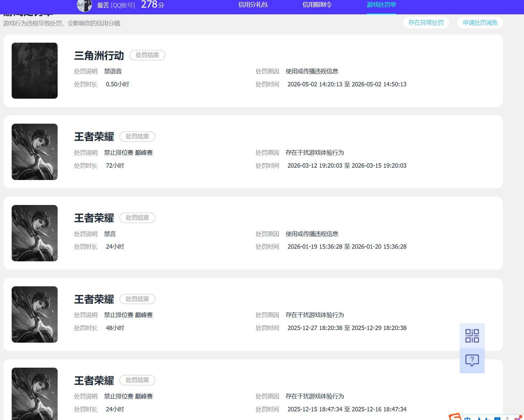Viewport: 524px width, 420px height.
Task: Click the 278分 credit score
Action: point(153,5)
